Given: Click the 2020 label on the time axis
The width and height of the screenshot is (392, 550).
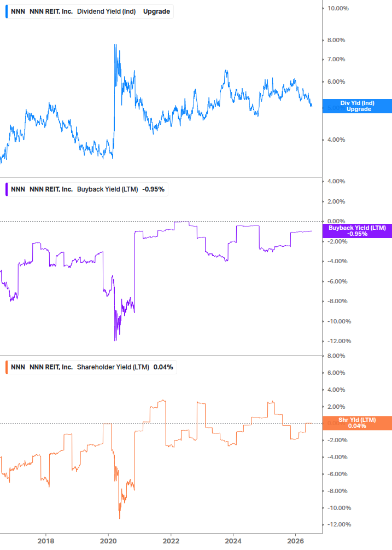Looking at the screenshot, I should 108,541.
